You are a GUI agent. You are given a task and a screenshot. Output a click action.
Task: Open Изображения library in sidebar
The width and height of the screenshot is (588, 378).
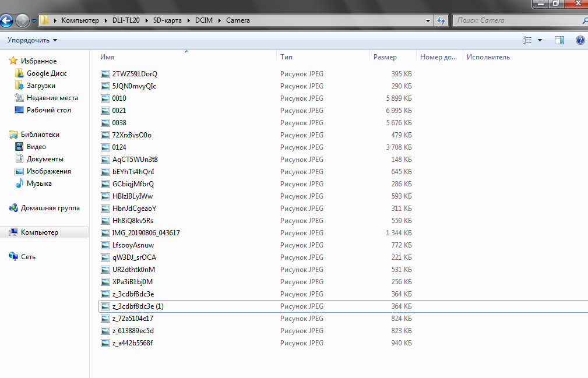(x=48, y=171)
